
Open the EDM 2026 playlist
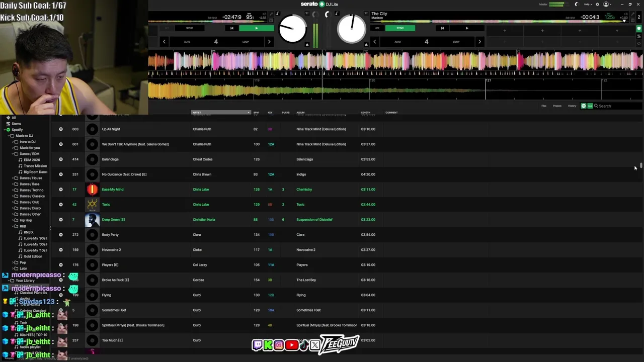(x=32, y=160)
